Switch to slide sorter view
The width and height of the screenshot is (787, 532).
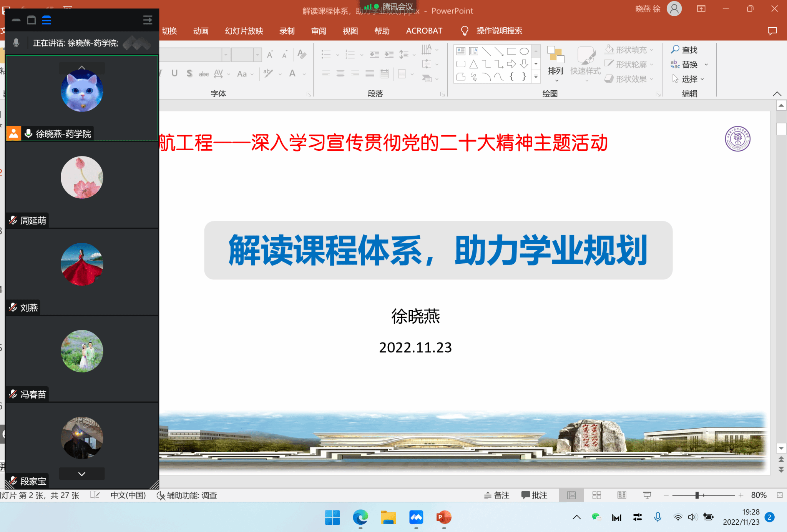596,495
